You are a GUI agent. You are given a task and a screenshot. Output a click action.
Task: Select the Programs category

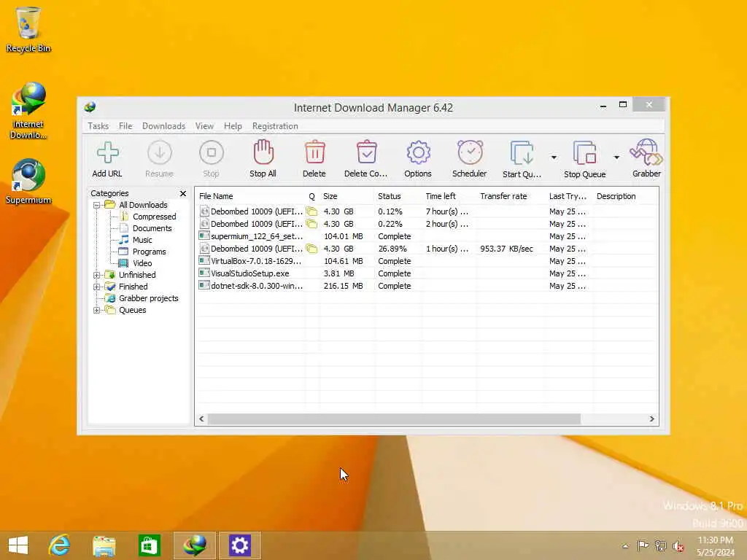pos(149,252)
